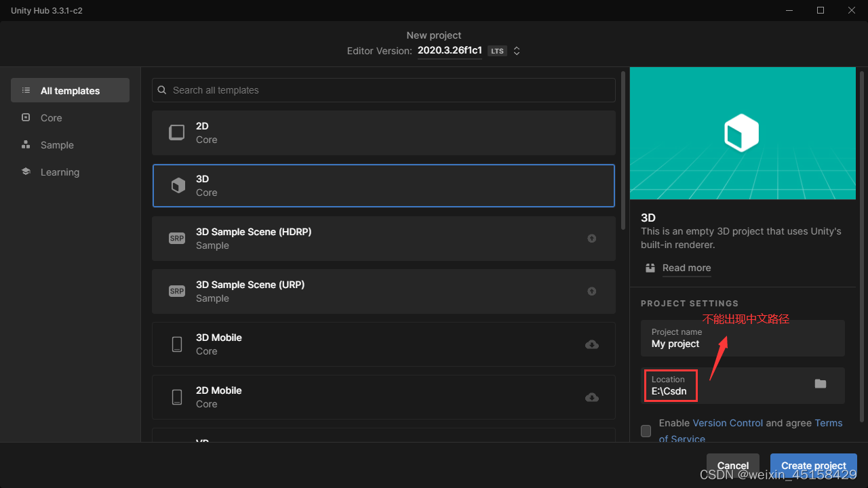Edit the Project name field

click(x=743, y=338)
